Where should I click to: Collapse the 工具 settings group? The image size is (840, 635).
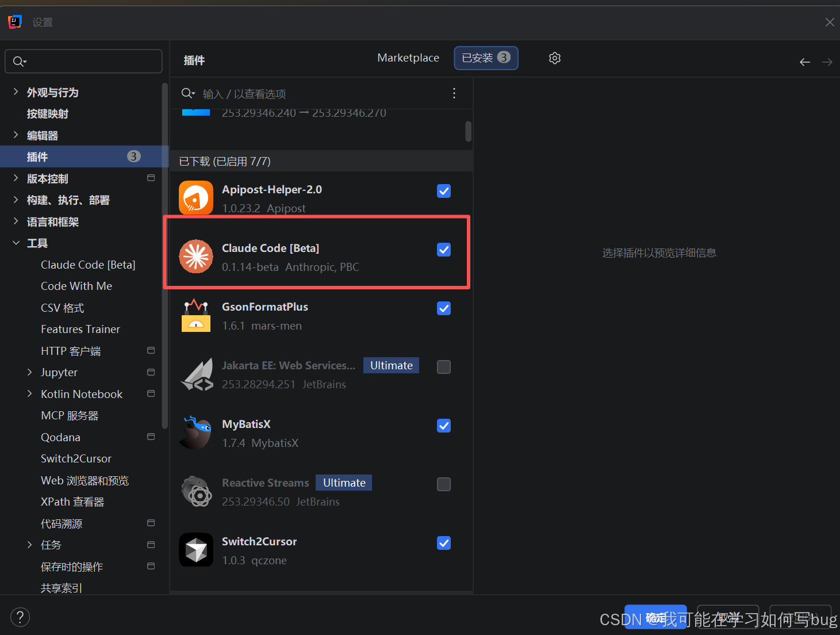(x=16, y=243)
